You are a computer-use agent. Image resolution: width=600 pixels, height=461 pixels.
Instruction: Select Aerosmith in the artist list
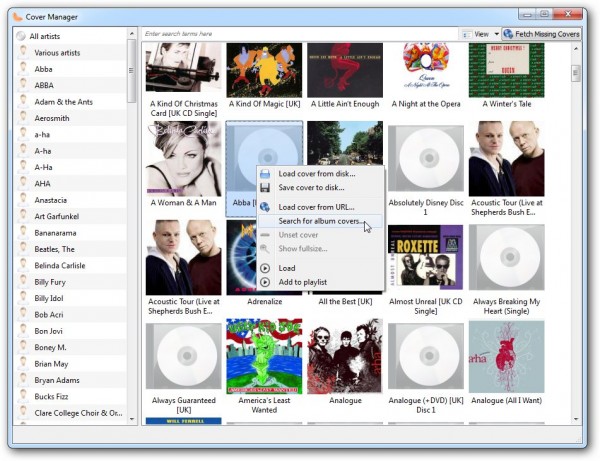52,118
